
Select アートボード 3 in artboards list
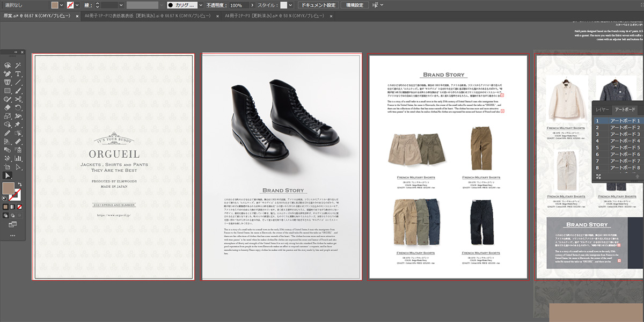(618, 134)
